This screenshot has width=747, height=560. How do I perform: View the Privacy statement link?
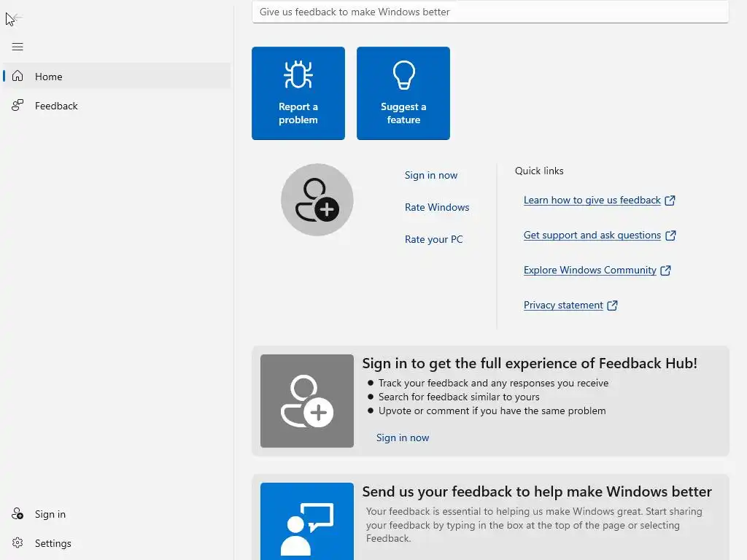pos(563,306)
